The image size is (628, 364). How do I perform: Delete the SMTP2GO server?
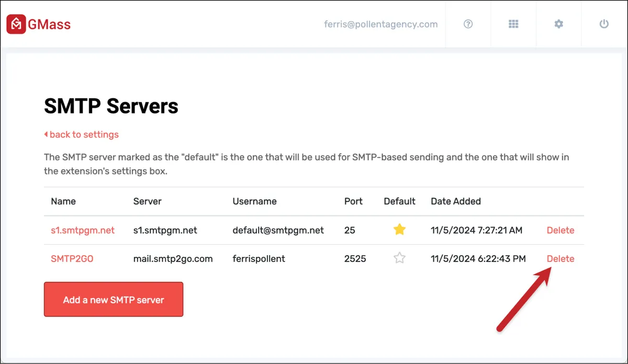coord(560,258)
